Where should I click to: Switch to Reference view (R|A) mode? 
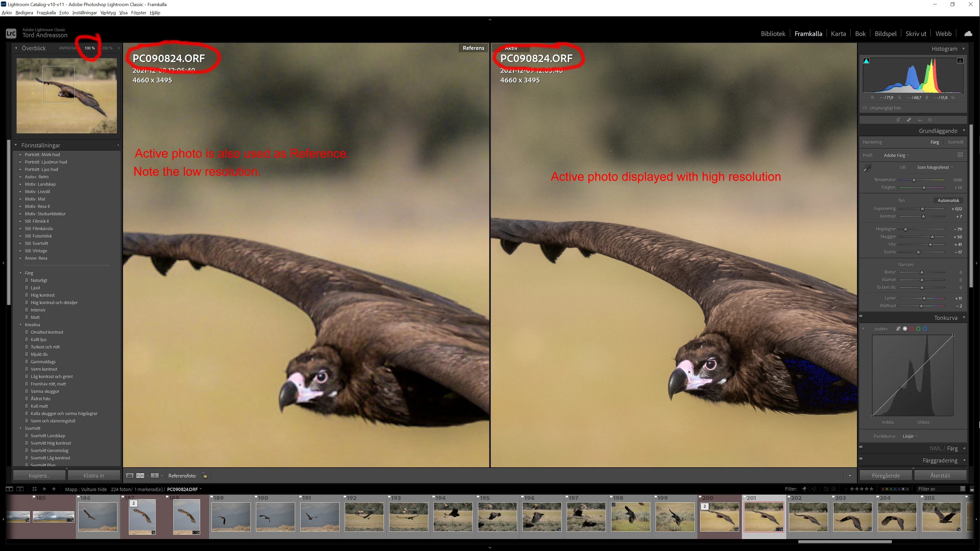(140, 475)
